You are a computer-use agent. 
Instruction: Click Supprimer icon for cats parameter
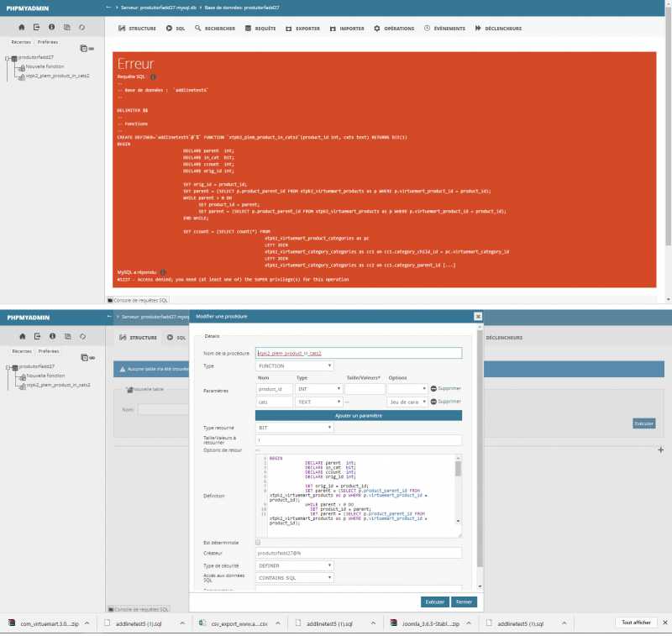tap(433, 402)
